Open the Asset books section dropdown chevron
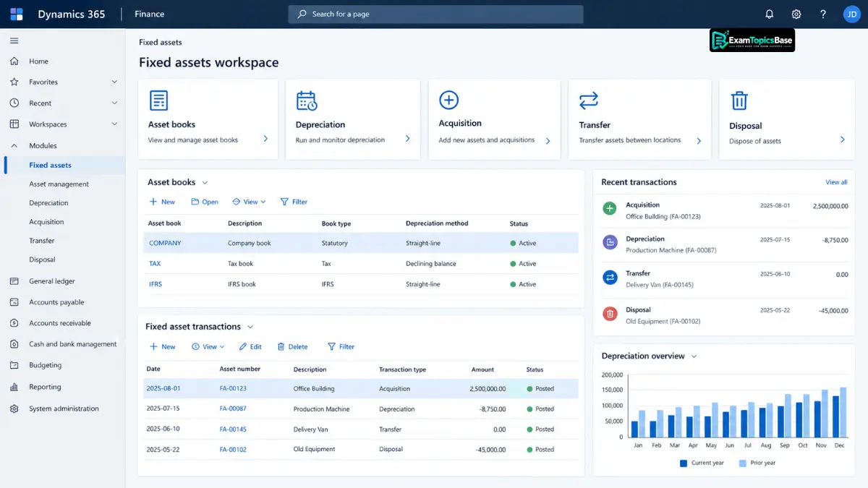The height and width of the screenshot is (488, 868). tap(205, 183)
